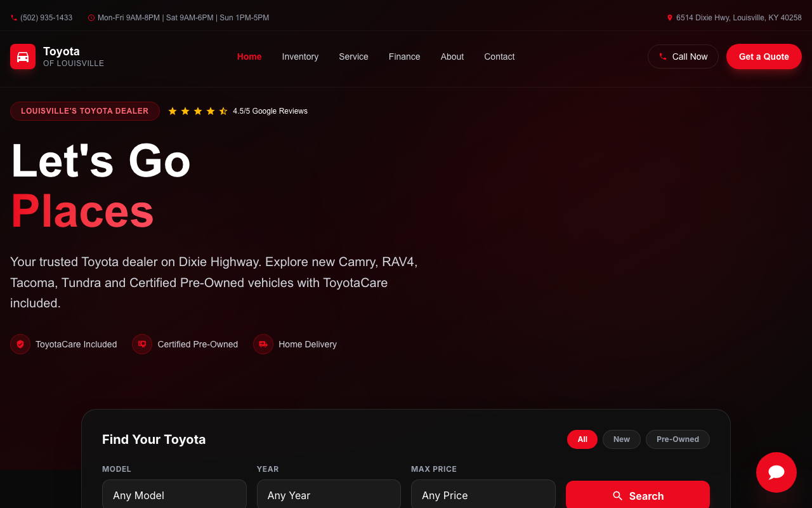Click the clock icon beside business hours
812x508 pixels.
[91, 18]
